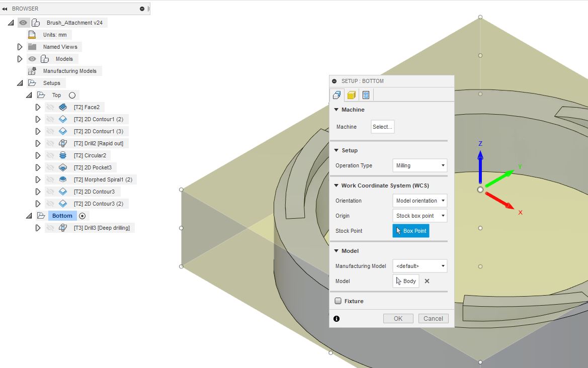Enable the Fixture checkbox
588x368 pixels.
point(338,301)
